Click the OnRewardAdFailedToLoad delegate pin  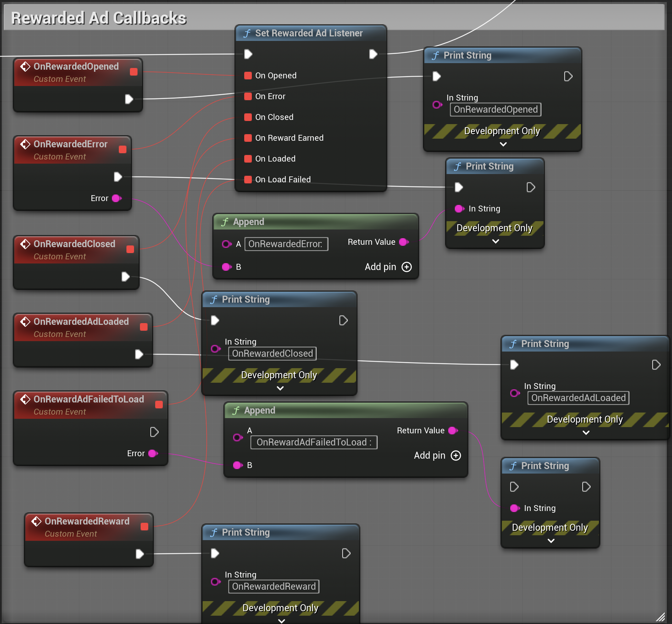point(159,405)
